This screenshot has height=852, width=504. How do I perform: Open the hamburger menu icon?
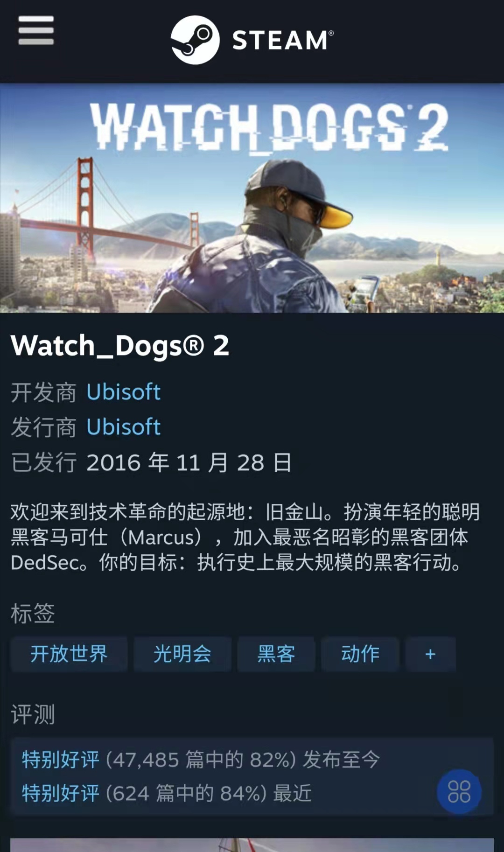pos(36,30)
